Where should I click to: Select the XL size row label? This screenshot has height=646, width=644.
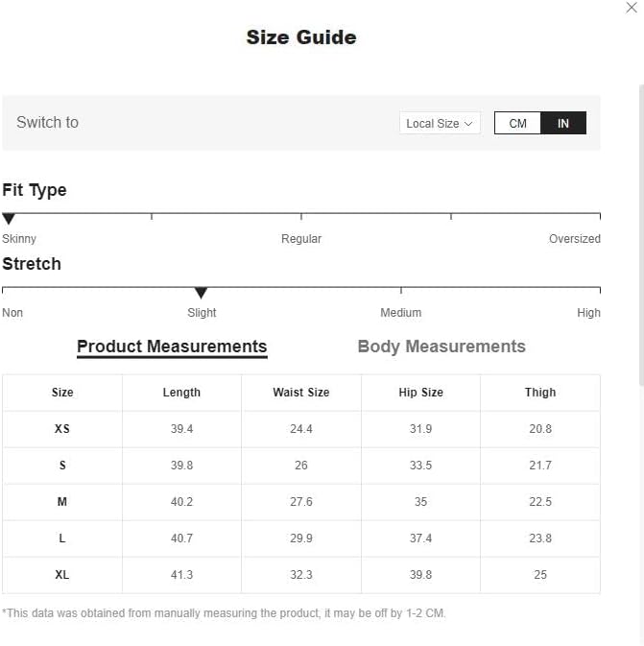point(62,575)
